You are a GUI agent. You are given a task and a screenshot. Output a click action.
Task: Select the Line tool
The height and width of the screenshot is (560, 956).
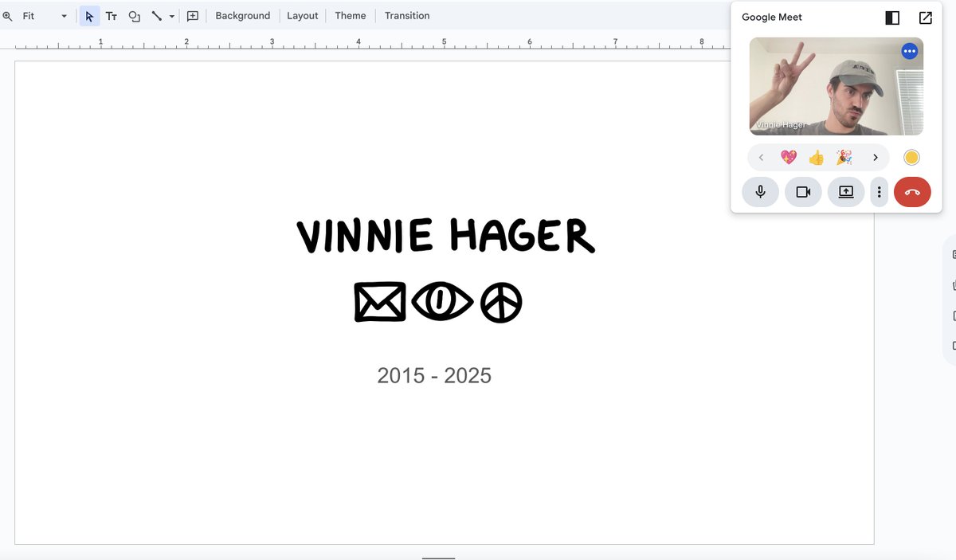pyautogui.click(x=156, y=15)
